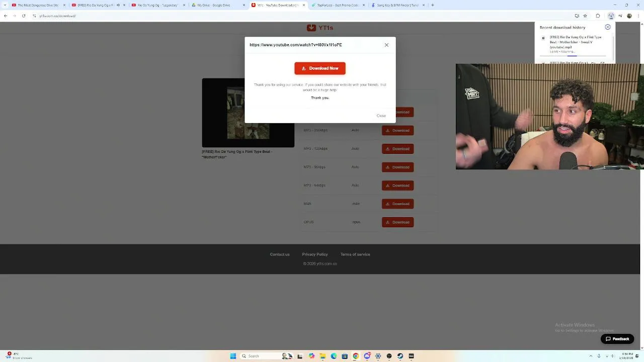Screen dimensions: 644x362
Task: Open the Chrome three-dot menu
Action: point(637,16)
